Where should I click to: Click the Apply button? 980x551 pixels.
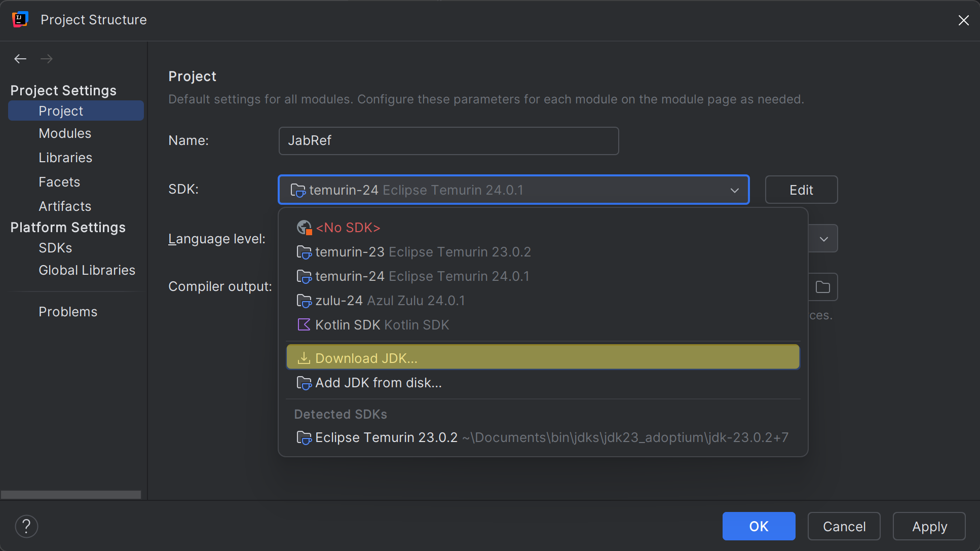click(x=929, y=526)
